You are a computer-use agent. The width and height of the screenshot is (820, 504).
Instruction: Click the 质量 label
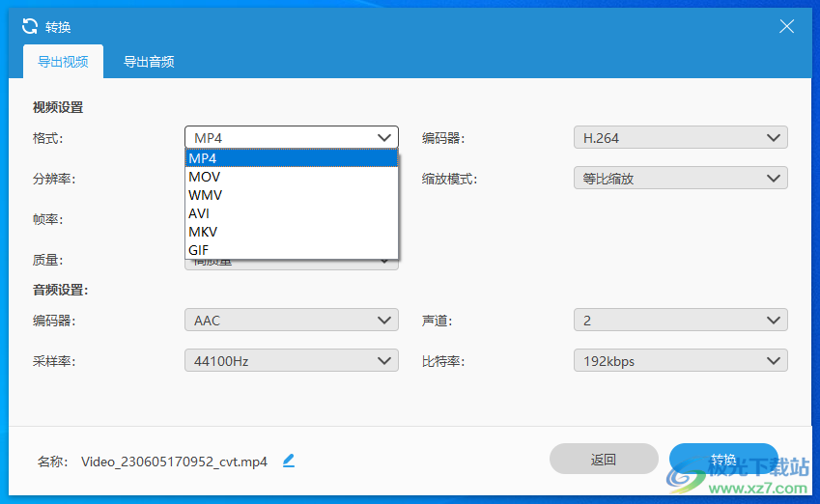pyautogui.click(x=47, y=260)
